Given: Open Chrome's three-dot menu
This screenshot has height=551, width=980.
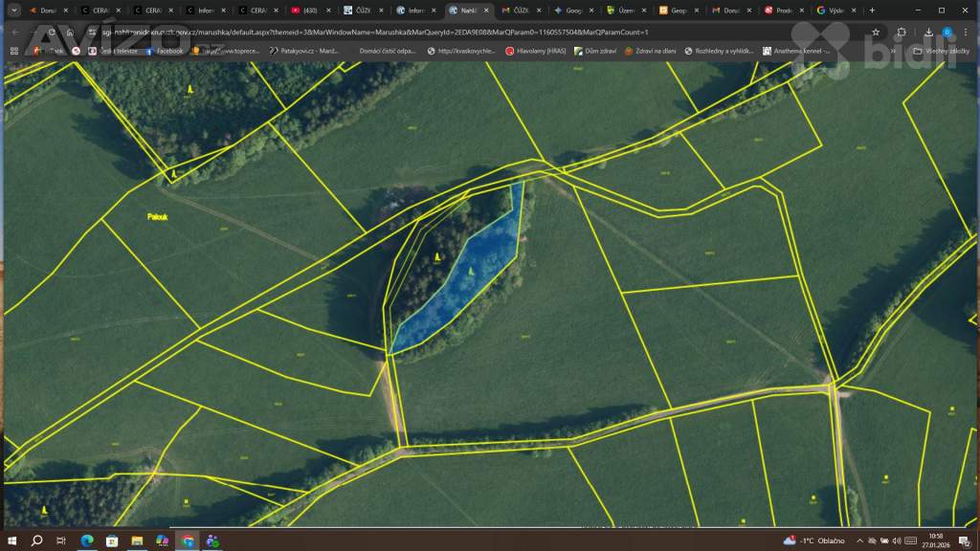Looking at the screenshot, I should [x=967, y=32].
